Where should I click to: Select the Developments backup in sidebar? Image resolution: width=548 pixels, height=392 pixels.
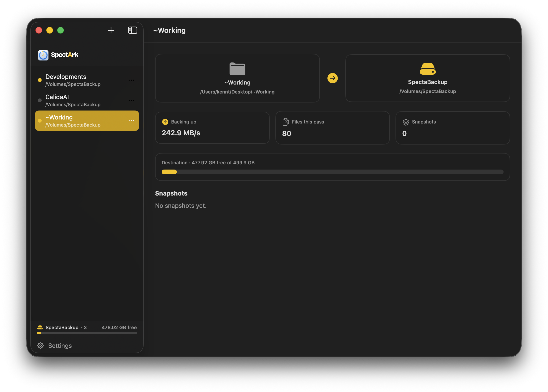(x=87, y=80)
